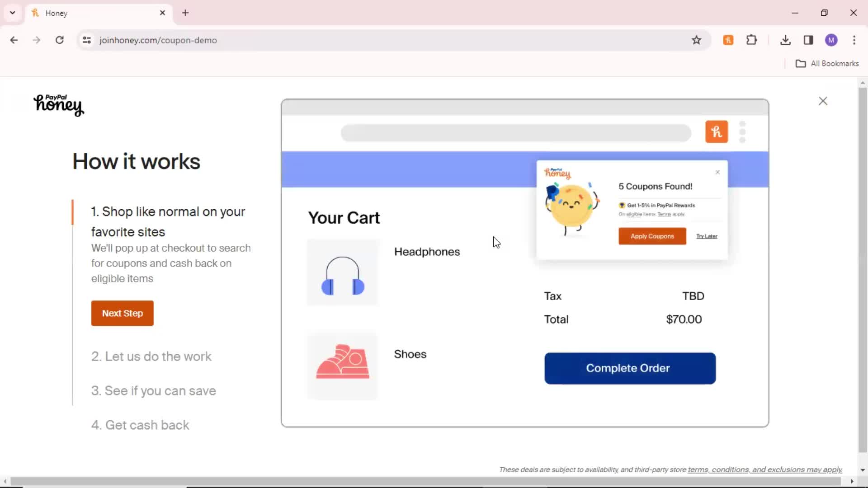Open terms, conditions, and exclusions link
Screen dimensions: 868x488
tap(765, 470)
